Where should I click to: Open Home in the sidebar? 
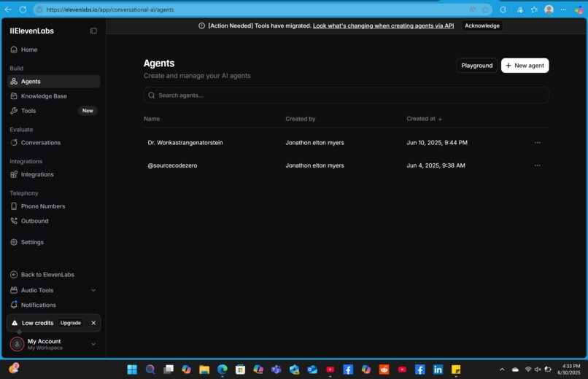(29, 50)
